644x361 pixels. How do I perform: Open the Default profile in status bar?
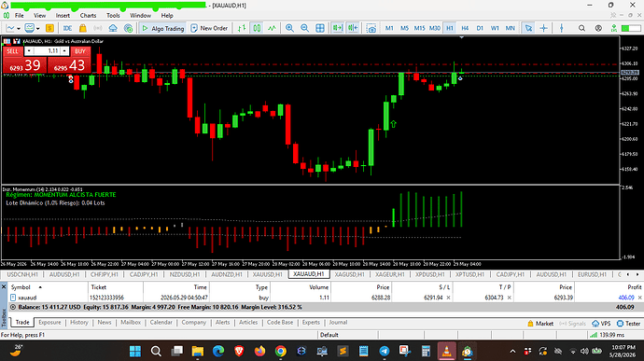tap(329, 335)
